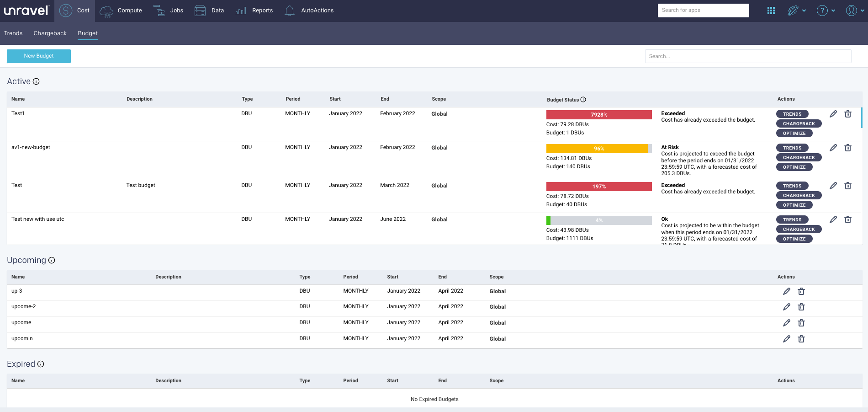Edit the av1-new-budget entry
Image resolution: width=868 pixels, height=412 pixels.
833,148
